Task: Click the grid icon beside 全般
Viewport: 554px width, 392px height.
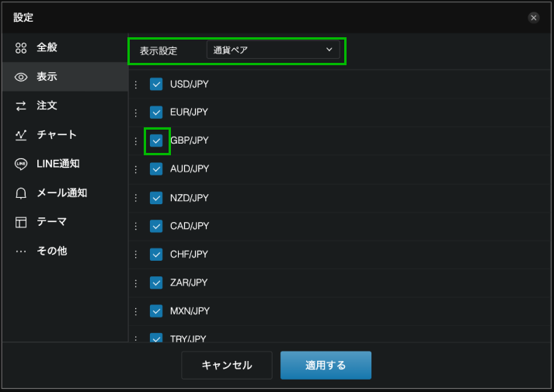Action: click(x=21, y=48)
